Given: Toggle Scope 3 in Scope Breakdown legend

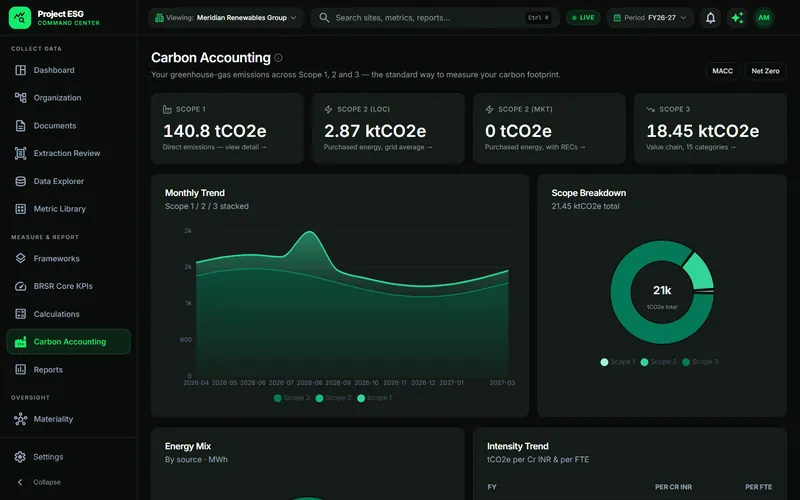Looking at the screenshot, I should tap(700, 362).
